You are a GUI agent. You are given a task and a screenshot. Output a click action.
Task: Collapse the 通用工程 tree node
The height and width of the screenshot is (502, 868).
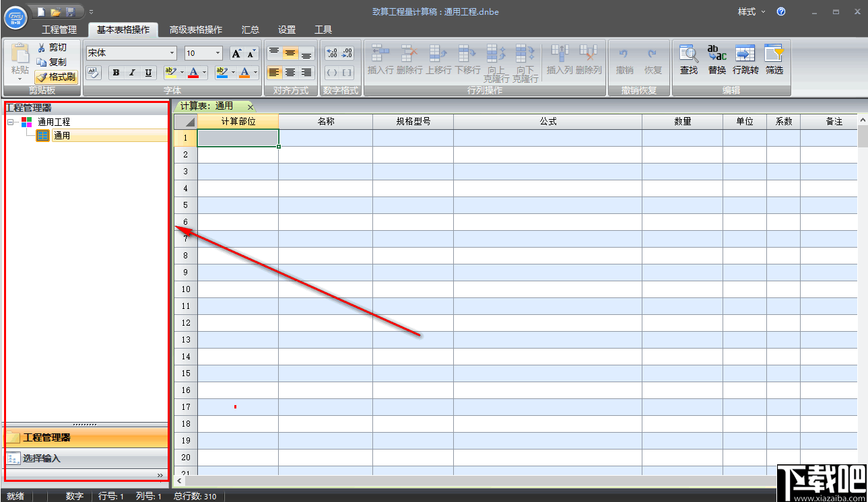click(x=10, y=122)
